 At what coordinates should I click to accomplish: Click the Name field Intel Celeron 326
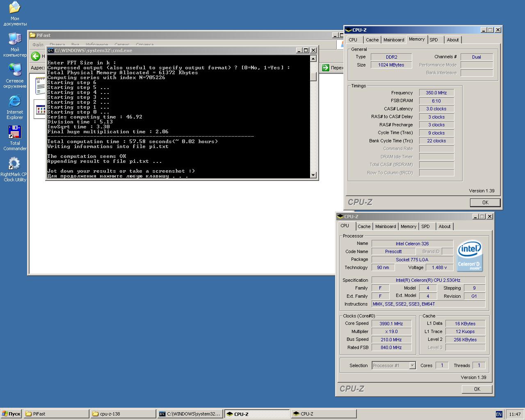click(x=412, y=244)
